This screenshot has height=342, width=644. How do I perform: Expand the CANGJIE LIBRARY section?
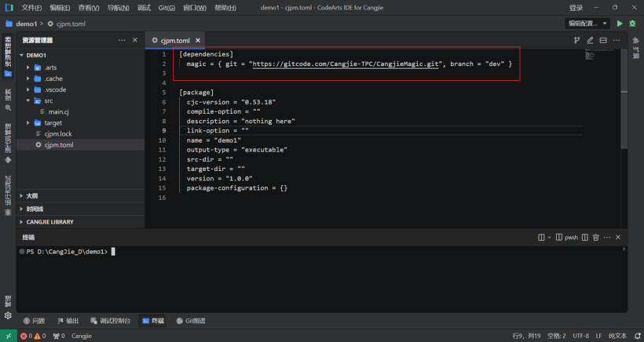tap(80, 222)
